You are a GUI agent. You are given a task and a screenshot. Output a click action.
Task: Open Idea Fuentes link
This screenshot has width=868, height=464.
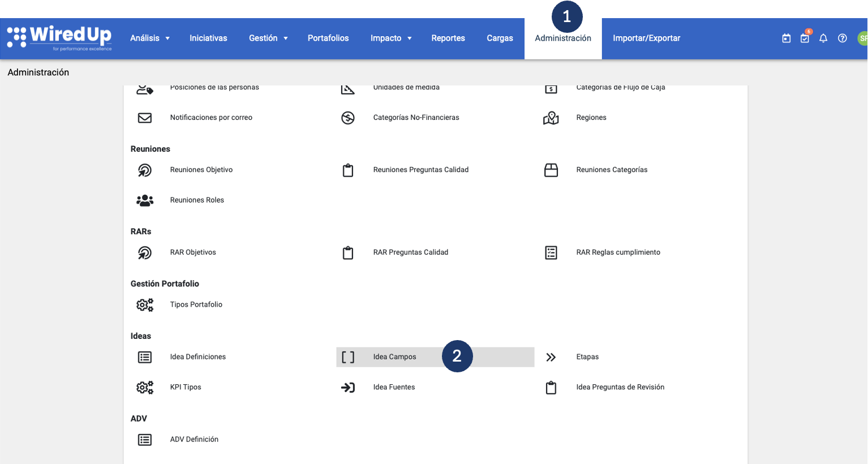point(394,387)
